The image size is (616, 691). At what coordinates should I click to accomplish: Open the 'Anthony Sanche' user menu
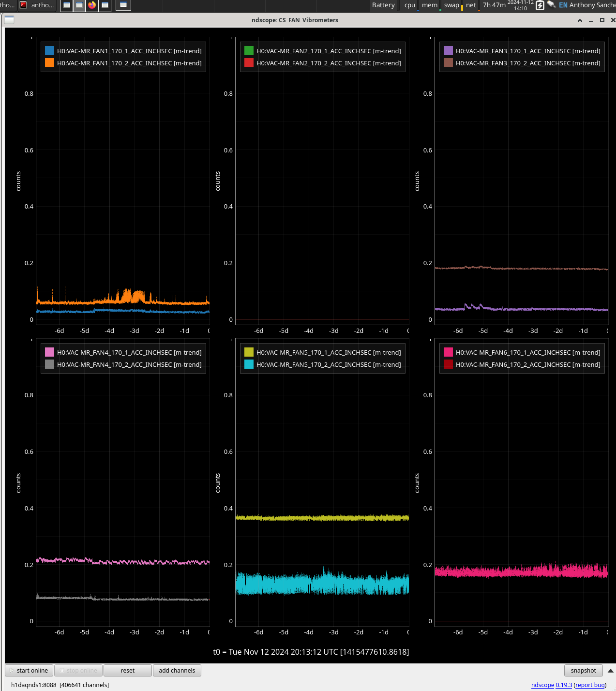pos(592,5)
